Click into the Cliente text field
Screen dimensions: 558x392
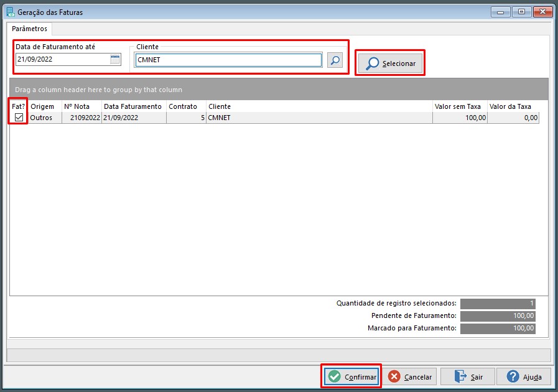coord(228,60)
